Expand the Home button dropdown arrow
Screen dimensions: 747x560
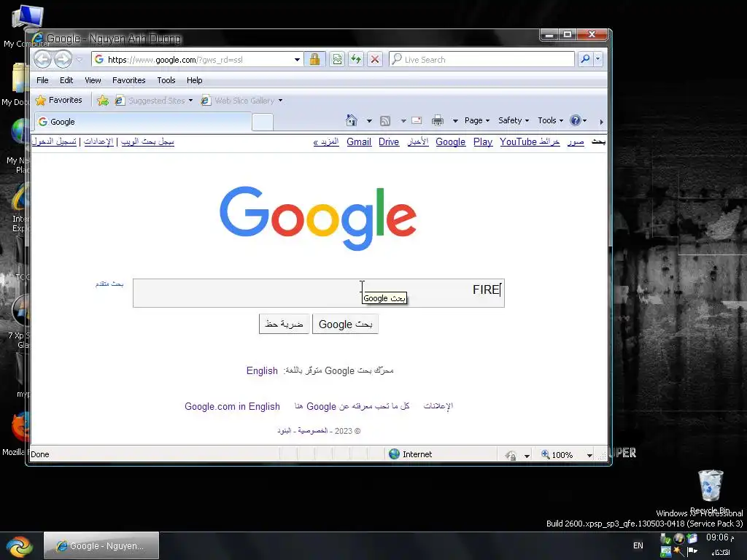tap(369, 121)
